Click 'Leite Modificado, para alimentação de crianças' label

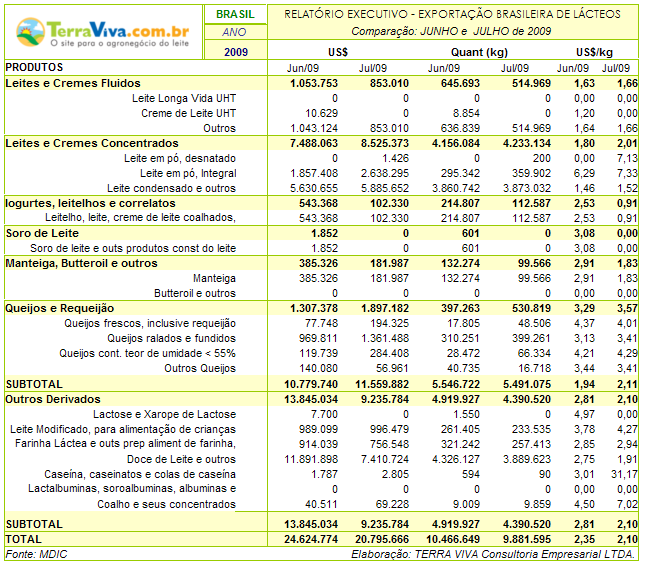(x=123, y=429)
